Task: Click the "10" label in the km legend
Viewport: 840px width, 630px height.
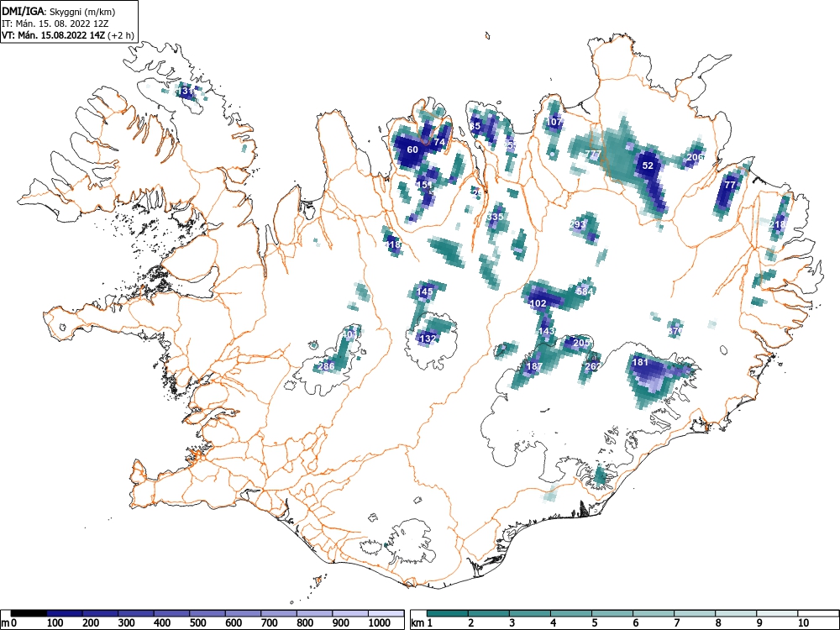Action: [x=803, y=623]
